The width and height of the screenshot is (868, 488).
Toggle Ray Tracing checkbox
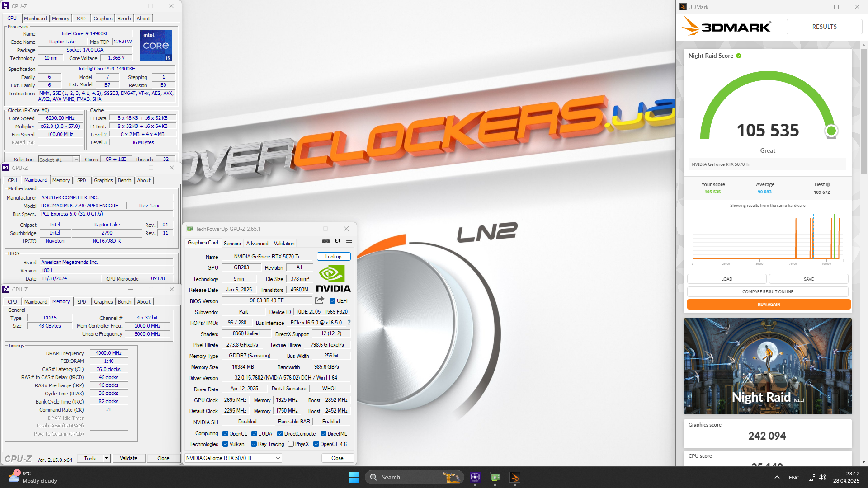click(254, 444)
